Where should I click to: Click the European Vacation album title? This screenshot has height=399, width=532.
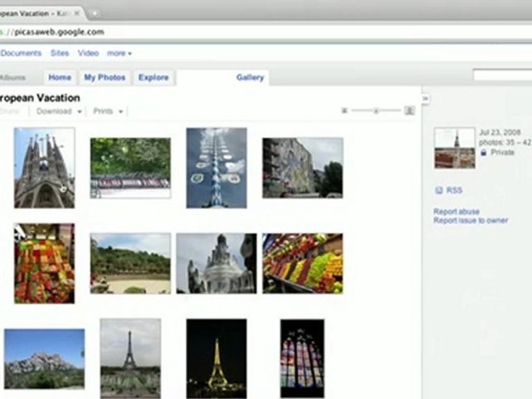[x=40, y=98]
